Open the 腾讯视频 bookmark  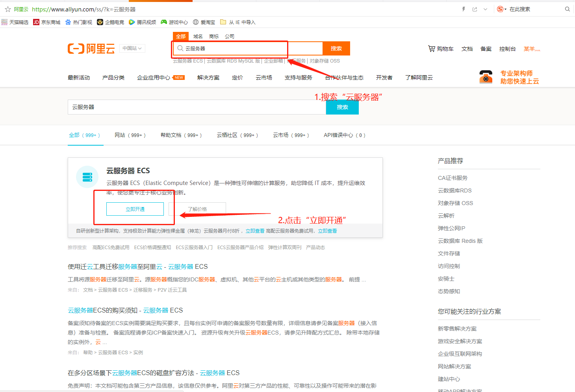[143, 22]
